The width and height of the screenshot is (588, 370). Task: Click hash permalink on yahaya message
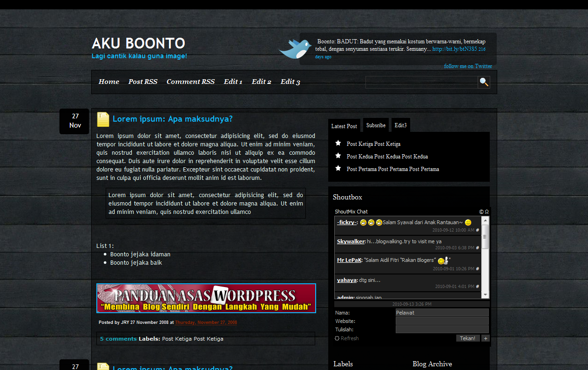(477, 287)
